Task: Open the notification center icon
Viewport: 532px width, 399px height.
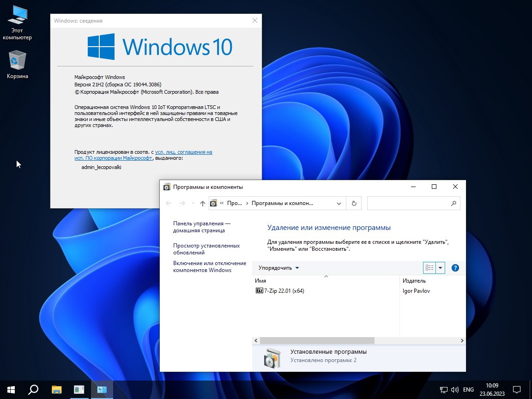Action: click(517, 389)
